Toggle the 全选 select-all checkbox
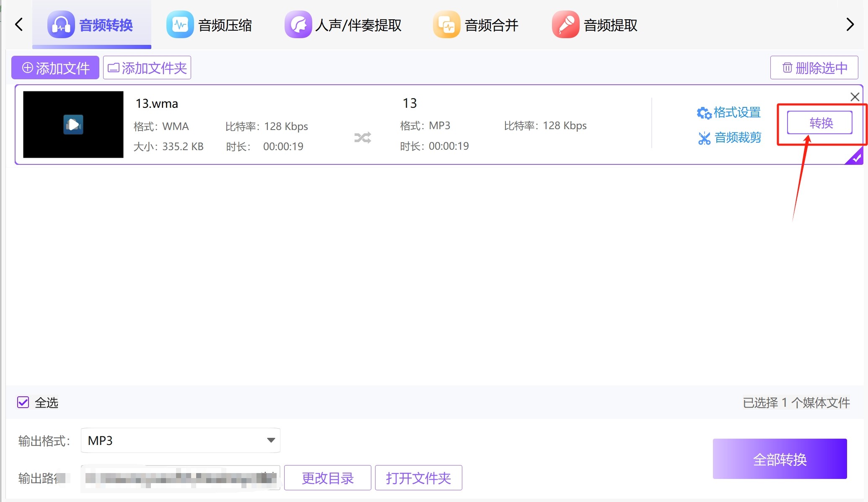This screenshot has height=502, width=868. [x=23, y=403]
